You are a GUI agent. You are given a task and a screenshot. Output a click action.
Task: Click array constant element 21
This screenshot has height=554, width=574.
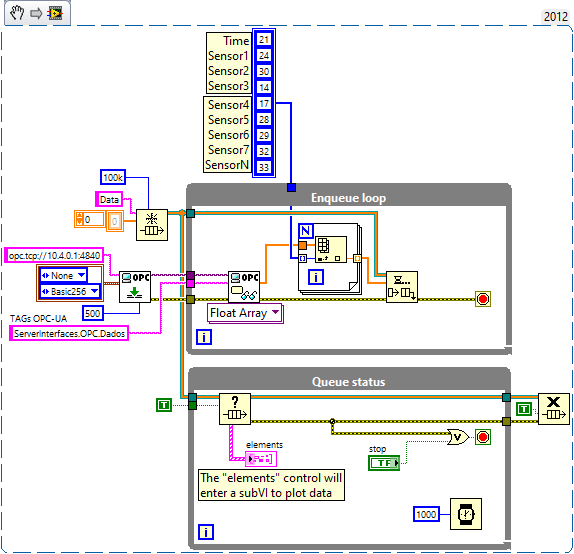[264, 40]
